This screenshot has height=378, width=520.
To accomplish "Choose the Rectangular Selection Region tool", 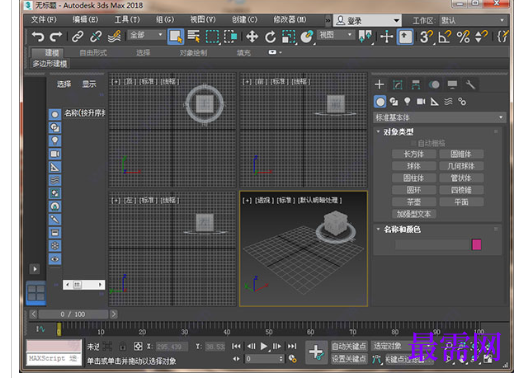I will tap(212, 37).
